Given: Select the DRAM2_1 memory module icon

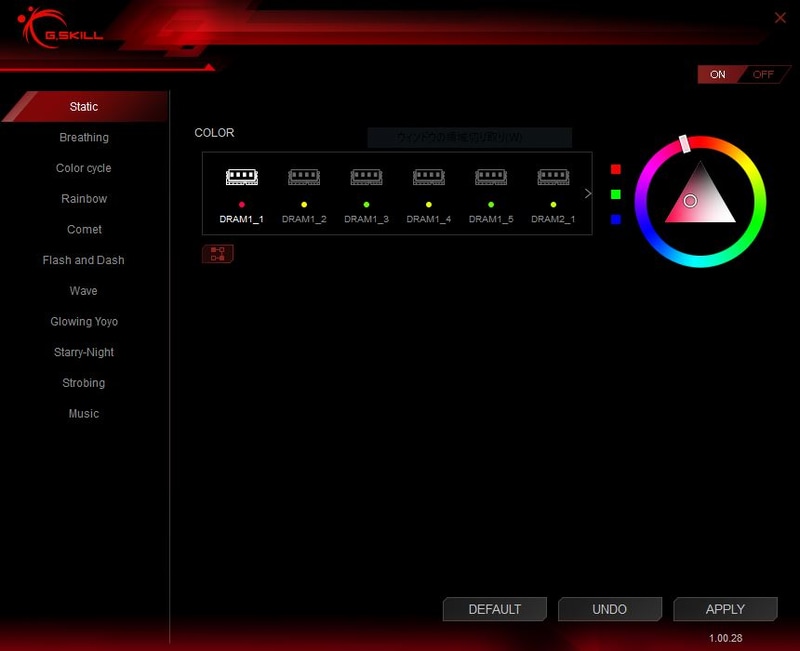Looking at the screenshot, I should pos(553,176).
